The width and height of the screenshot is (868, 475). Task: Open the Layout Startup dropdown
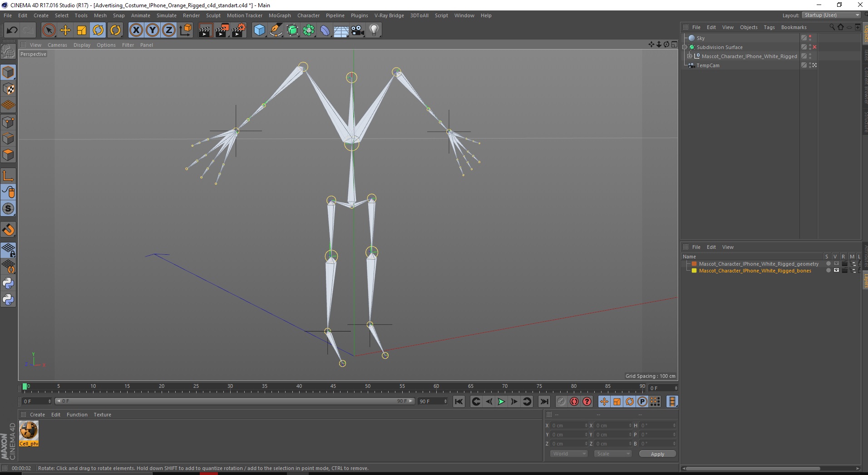(x=831, y=15)
